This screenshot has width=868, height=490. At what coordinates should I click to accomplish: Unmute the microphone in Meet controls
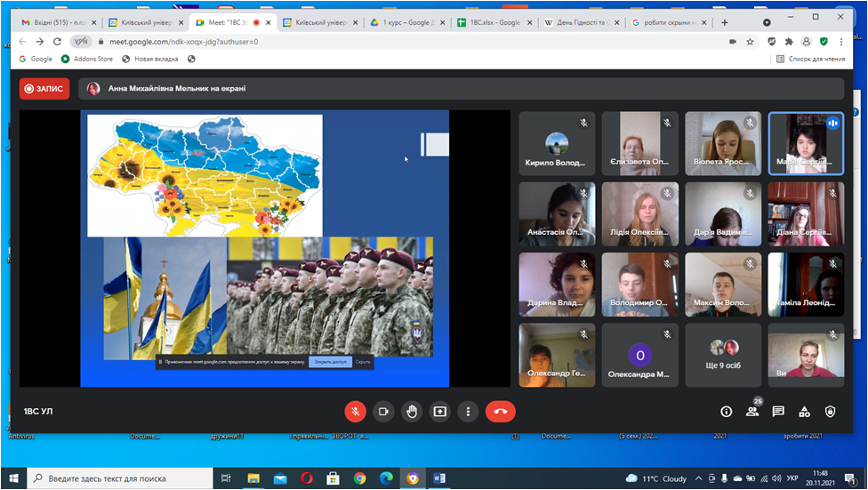pyautogui.click(x=356, y=412)
